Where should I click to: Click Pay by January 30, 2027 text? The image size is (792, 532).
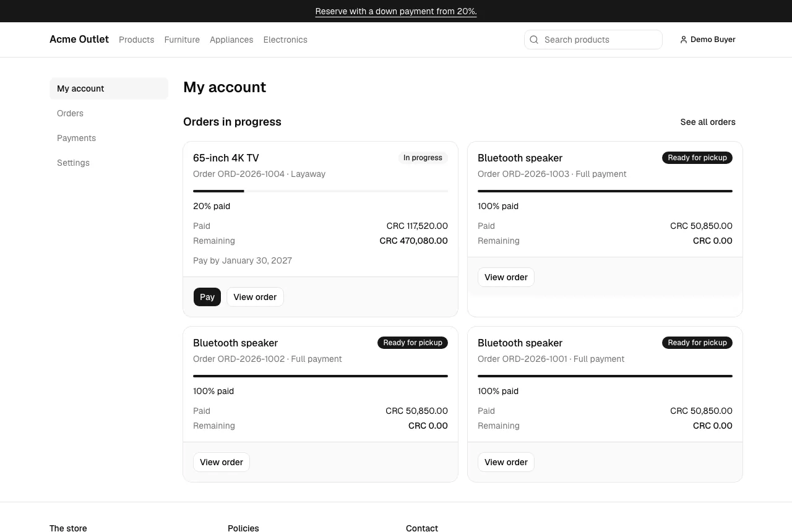pos(243,260)
